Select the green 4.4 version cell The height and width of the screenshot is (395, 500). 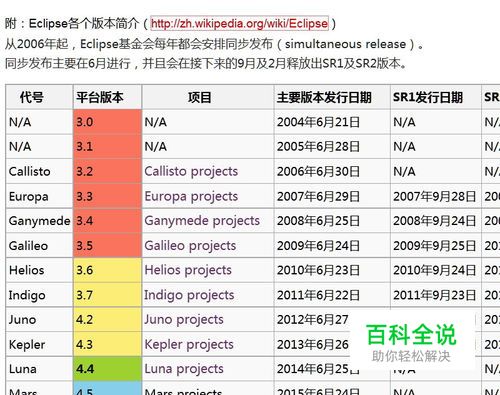point(107,369)
